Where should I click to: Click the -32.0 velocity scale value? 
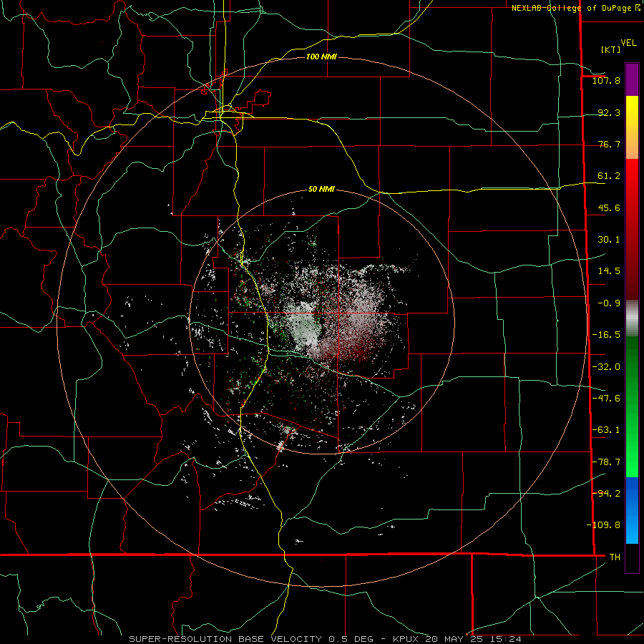point(606,367)
